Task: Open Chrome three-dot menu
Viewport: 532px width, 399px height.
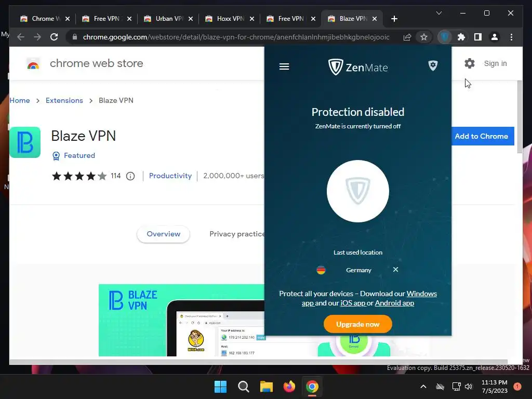Action: point(511,37)
